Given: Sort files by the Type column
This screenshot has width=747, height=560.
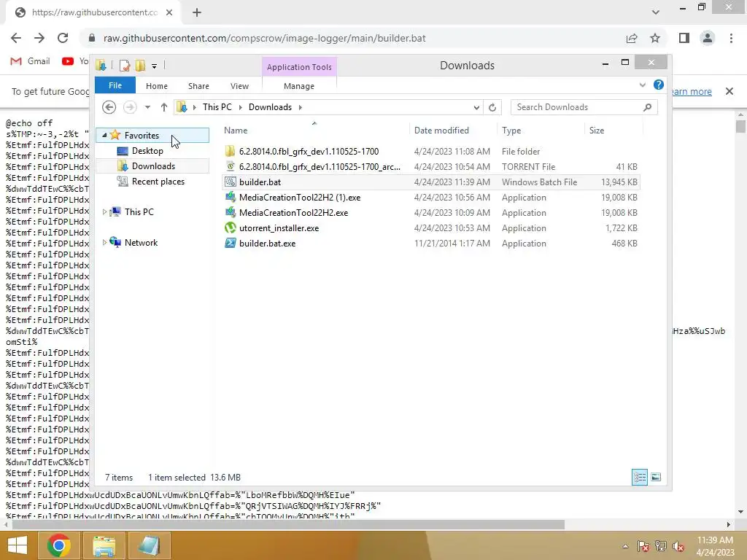Looking at the screenshot, I should click(x=511, y=131).
